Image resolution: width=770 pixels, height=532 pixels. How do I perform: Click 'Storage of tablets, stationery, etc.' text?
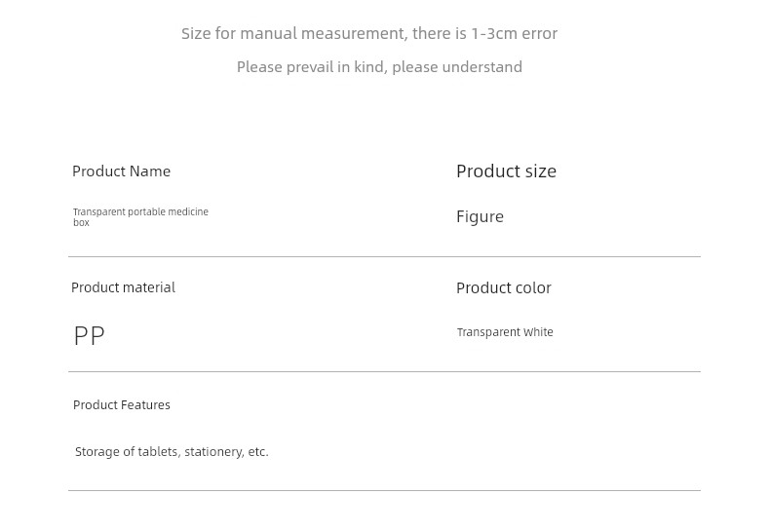[x=172, y=452]
